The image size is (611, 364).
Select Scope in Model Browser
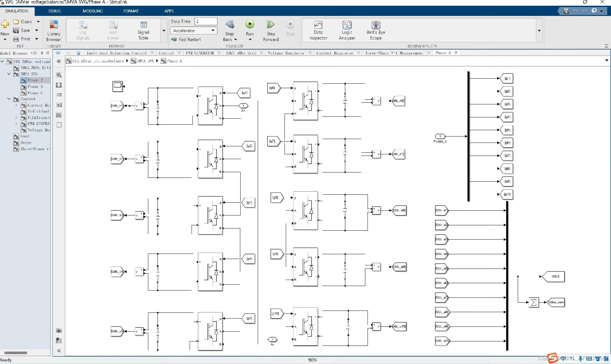(x=26, y=143)
